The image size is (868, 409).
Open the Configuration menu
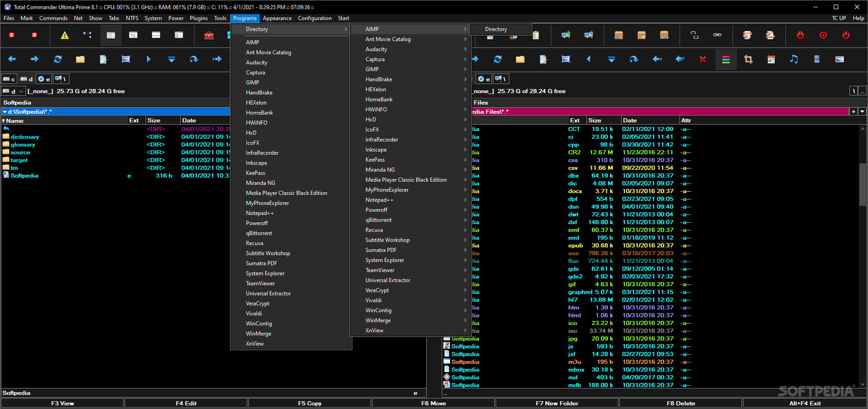pyautogui.click(x=315, y=18)
